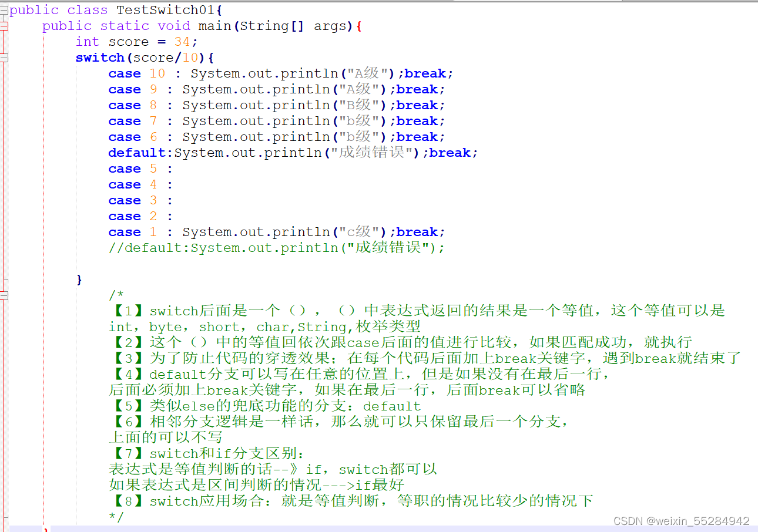Screen dimensions: 758x532
Task: Click the commented-out //default line
Action: 277,248
